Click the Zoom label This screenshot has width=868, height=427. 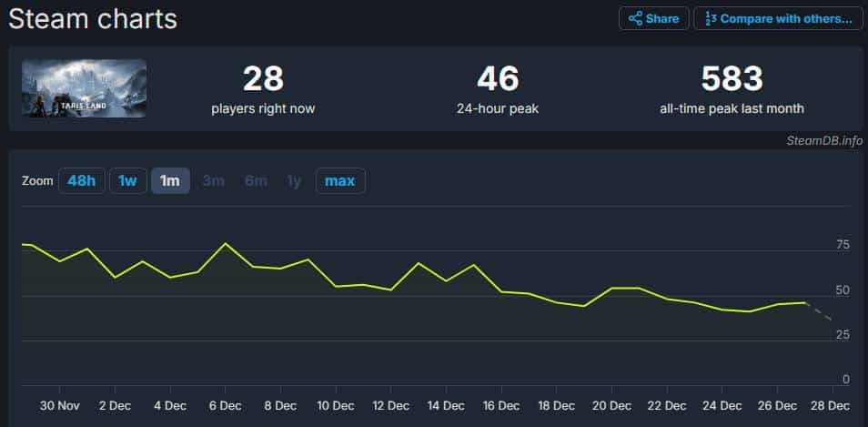[37, 181]
